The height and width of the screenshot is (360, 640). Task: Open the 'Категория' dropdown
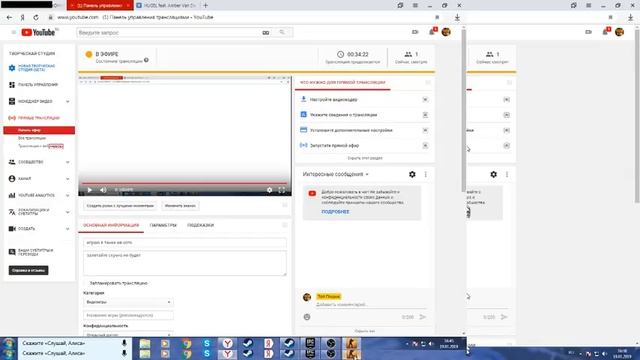(x=128, y=302)
